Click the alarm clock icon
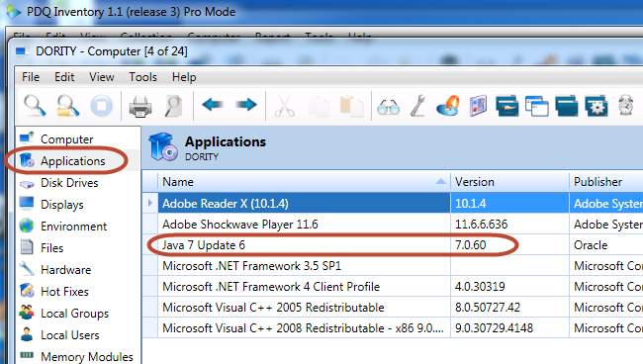 (x=626, y=105)
